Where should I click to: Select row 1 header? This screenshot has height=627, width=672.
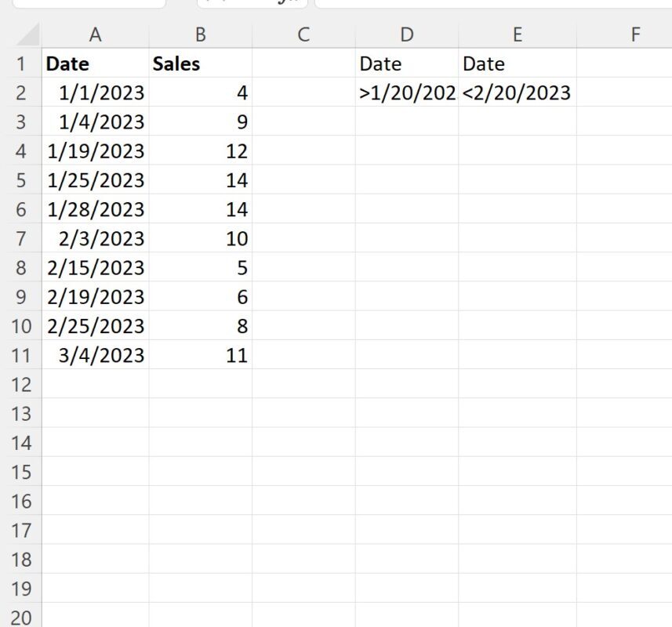click(20, 63)
